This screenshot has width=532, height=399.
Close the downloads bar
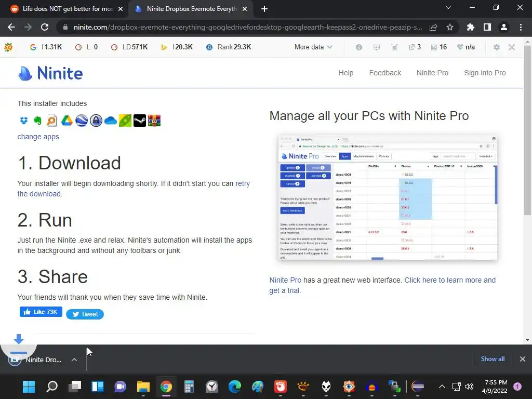click(x=523, y=359)
